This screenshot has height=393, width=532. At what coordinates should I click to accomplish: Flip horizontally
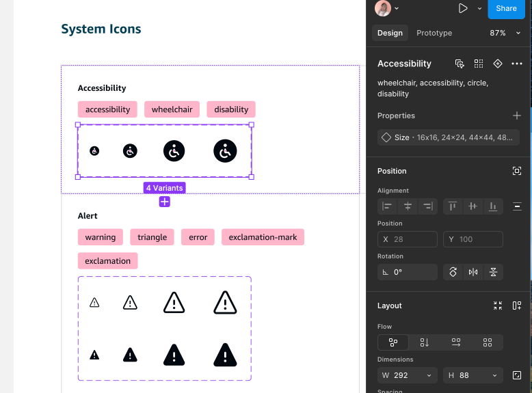tap(473, 272)
